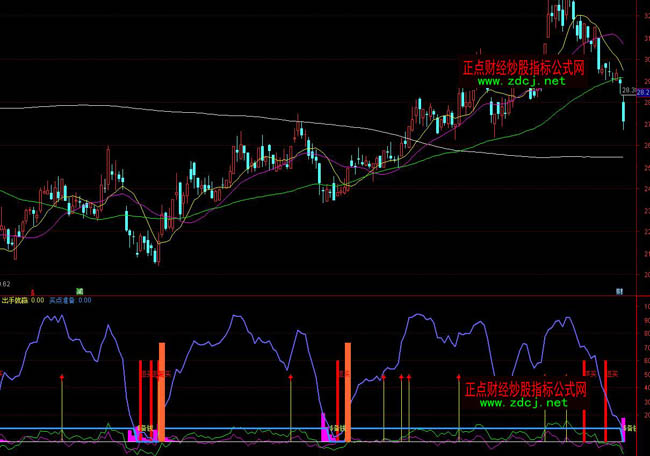Click the first red arrow signal in indicator
This screenshot has height=456, width=650.
pyautogui.click(x=62, y=377)
